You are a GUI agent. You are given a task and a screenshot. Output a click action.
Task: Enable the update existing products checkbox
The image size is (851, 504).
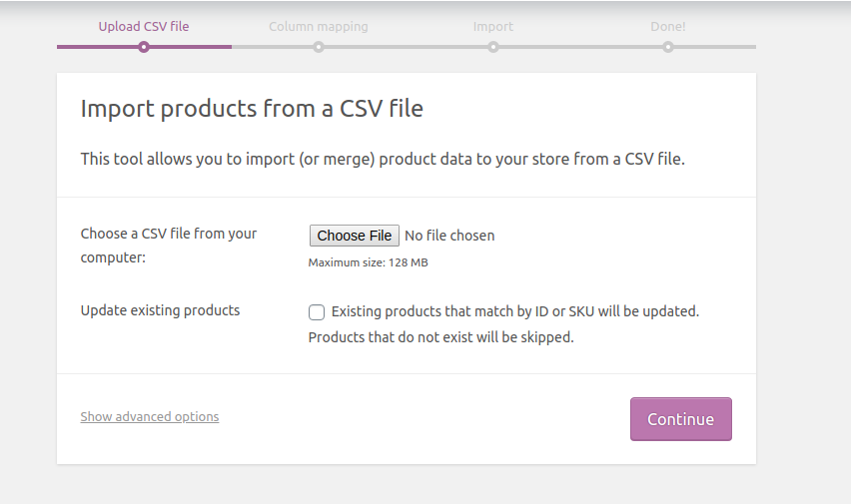point(317,312)
